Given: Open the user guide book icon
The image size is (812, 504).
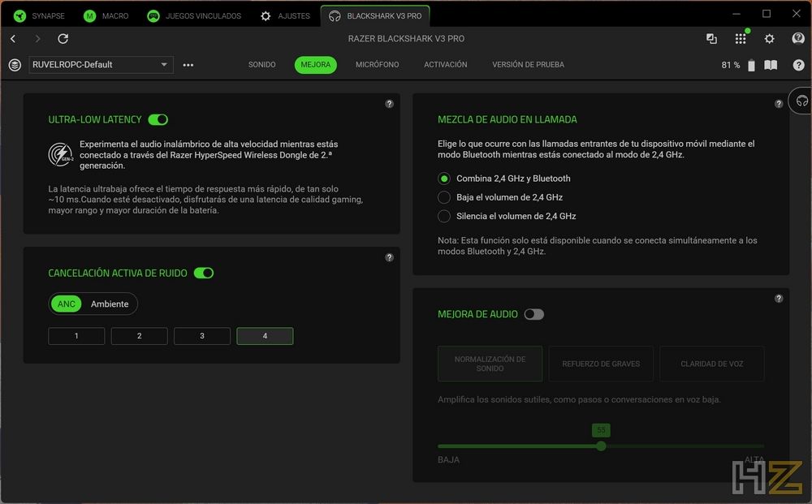Looking at the screenshot, I should [x=771, y=65].
